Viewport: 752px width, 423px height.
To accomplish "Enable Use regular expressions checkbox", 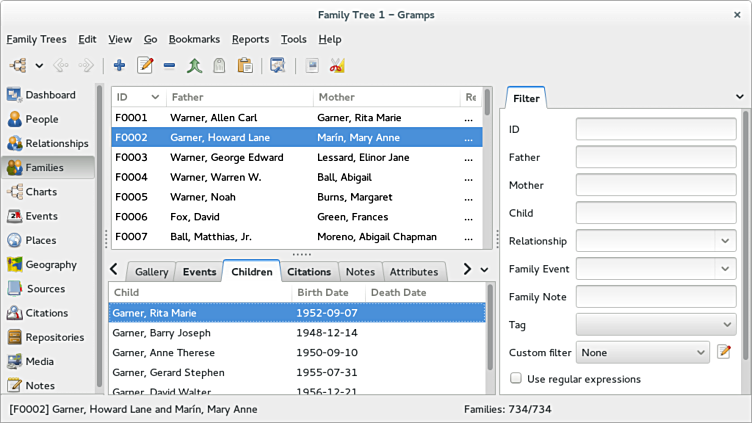I will coord(516,379).
